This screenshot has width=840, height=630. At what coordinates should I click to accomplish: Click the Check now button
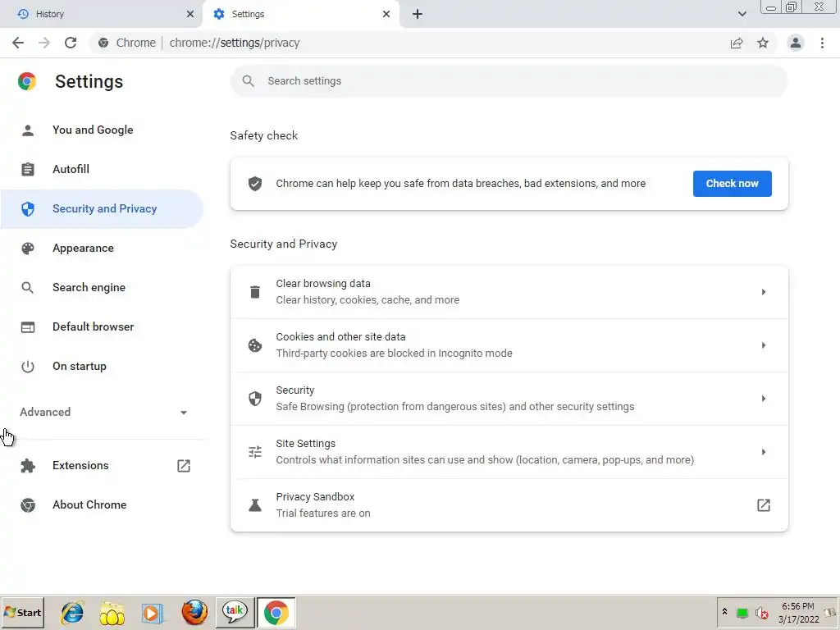pos(732,184)
